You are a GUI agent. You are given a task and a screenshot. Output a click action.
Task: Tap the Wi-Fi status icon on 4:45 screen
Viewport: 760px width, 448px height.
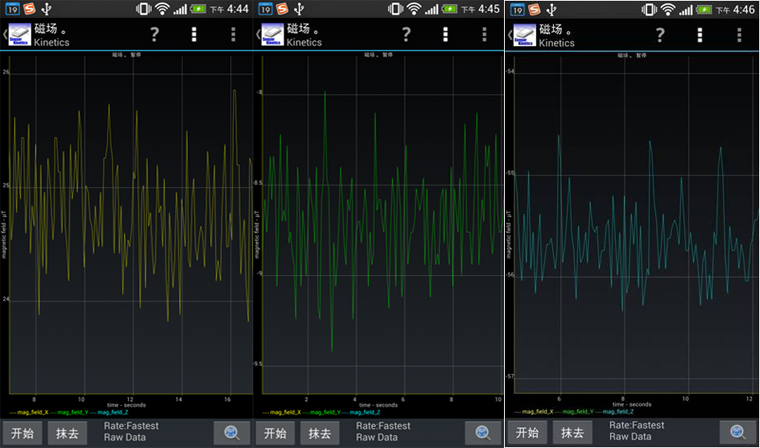pyautogui.click(x=414, y=9)
